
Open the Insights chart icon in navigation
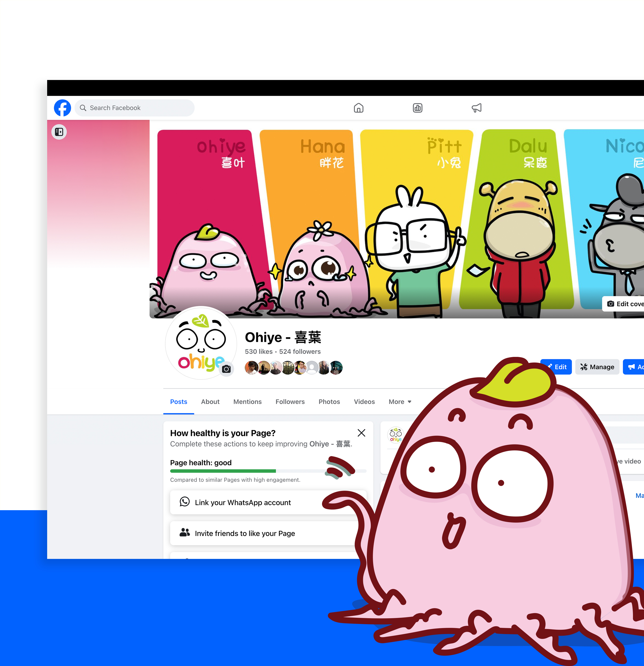[417, 108]
